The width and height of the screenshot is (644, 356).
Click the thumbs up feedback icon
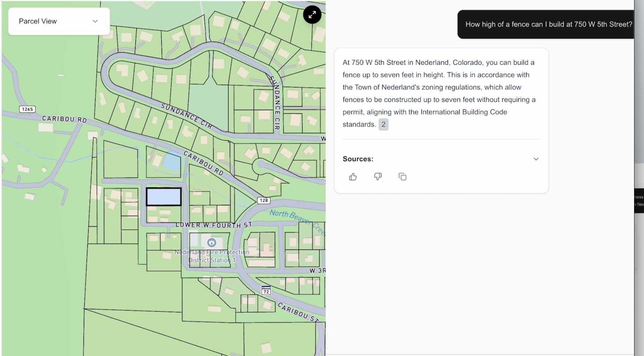[353, 177]
